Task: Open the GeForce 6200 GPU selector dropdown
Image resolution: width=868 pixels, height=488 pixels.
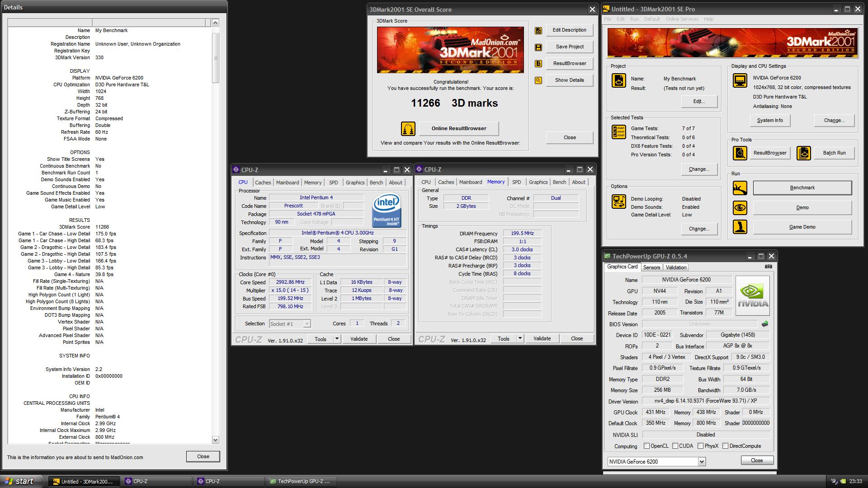Action: (x=702, y=462)
